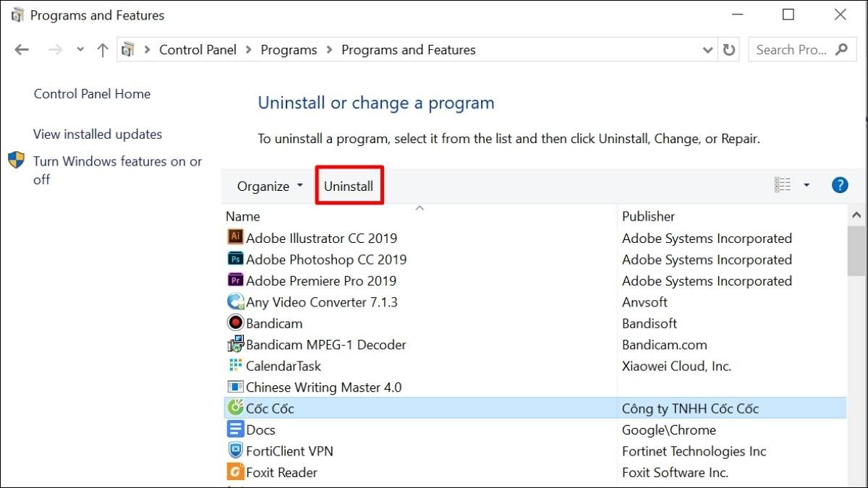Select Any Video Converter 7.1.3 name

coord(322,301)
